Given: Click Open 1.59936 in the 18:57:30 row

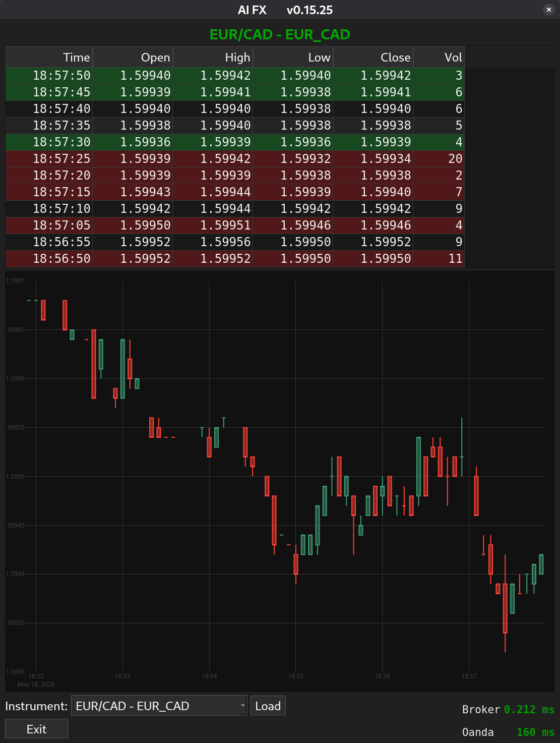Looking at the screenshot, I should (133, 142).
